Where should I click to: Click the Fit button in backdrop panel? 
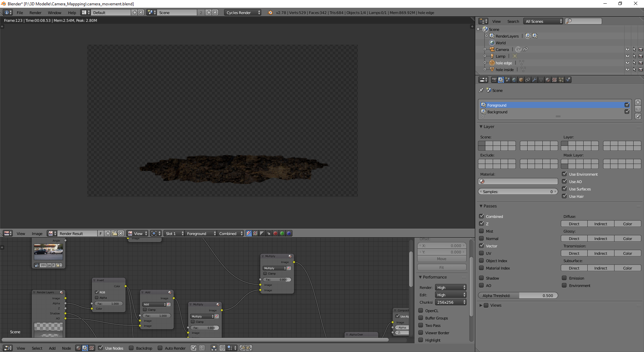442,267
